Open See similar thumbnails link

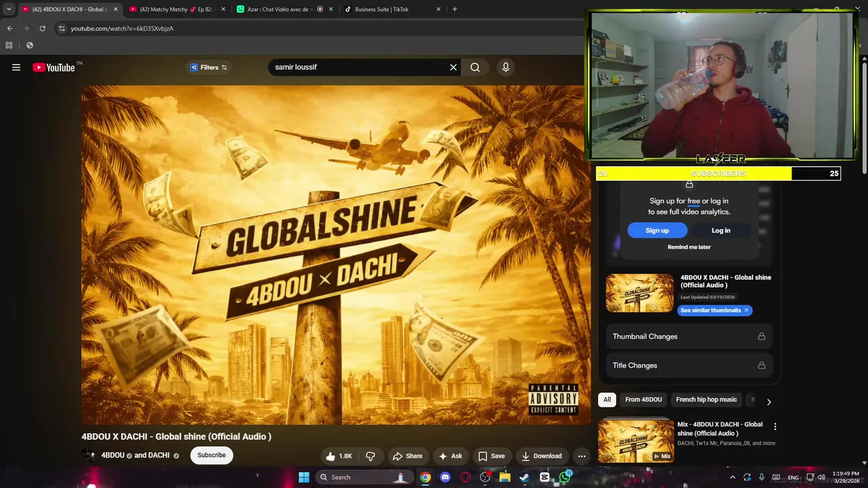pyautogui.click(x=715, y=310)
